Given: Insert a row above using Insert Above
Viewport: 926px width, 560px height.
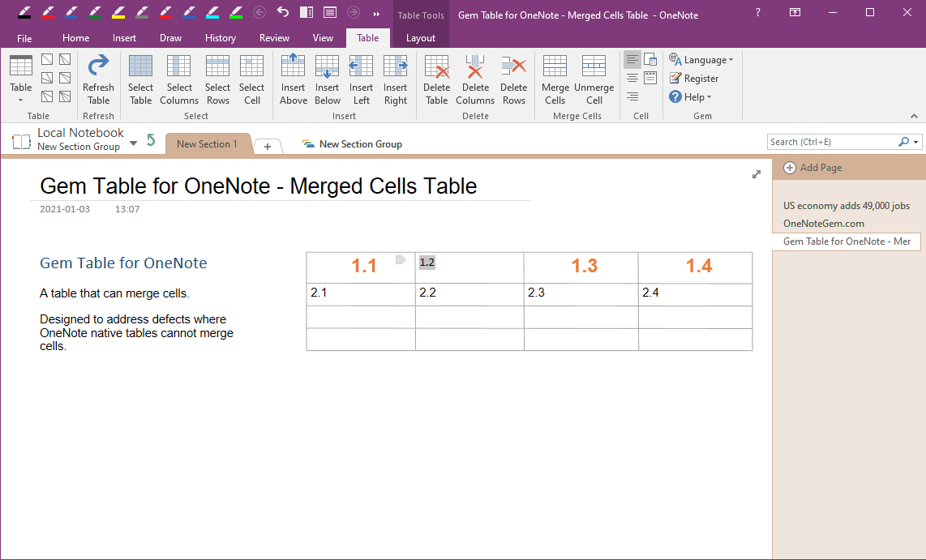Looking at the screenshot, I should [x=293, y=77].
